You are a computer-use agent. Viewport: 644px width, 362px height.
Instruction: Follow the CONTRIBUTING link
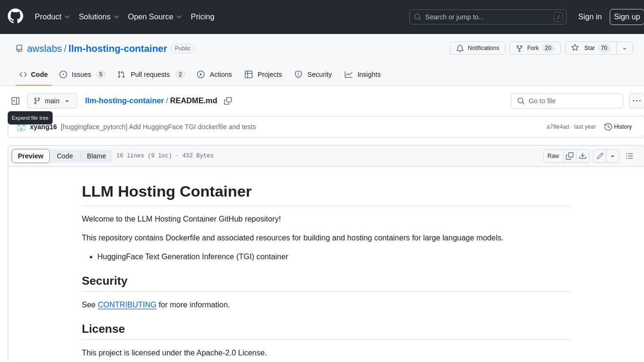coord(127,305)
